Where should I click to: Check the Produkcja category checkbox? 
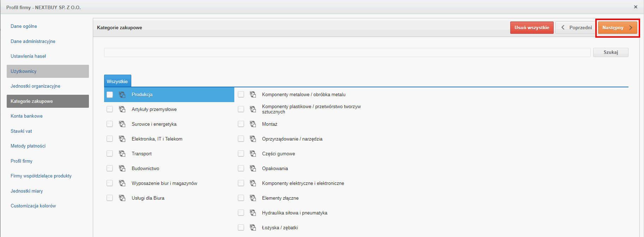click(110, 95)
